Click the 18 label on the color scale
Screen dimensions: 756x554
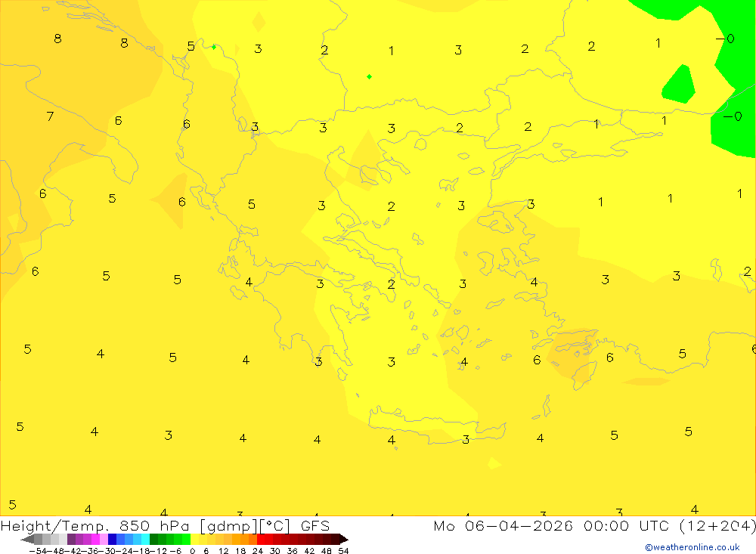pyautogui.click(x=240, y=551)
